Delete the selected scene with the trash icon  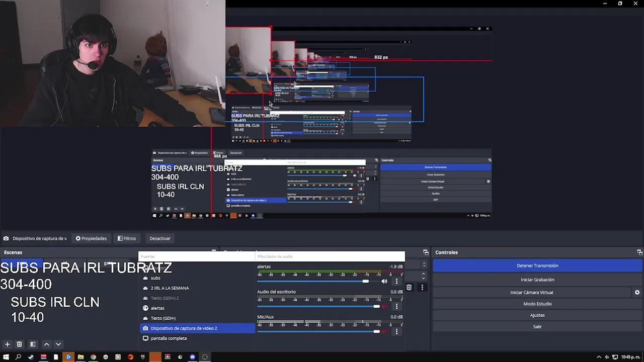(x=19, y=344)
